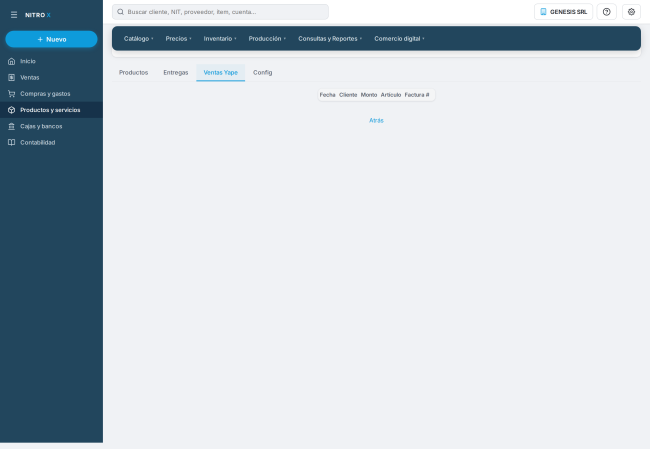
Task: Click the Cliente column header
Action: [x=348, y=95]
